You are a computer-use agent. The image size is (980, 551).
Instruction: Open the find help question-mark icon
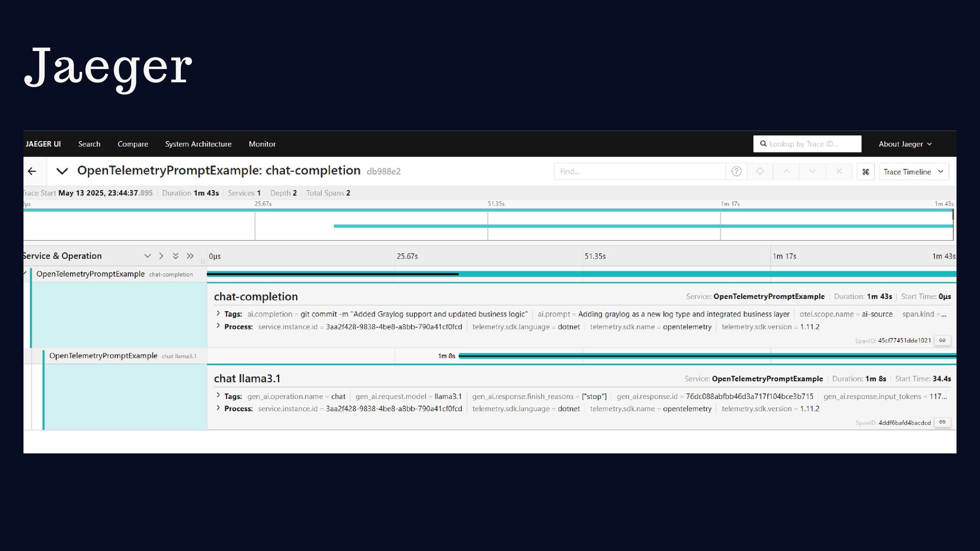736,171
